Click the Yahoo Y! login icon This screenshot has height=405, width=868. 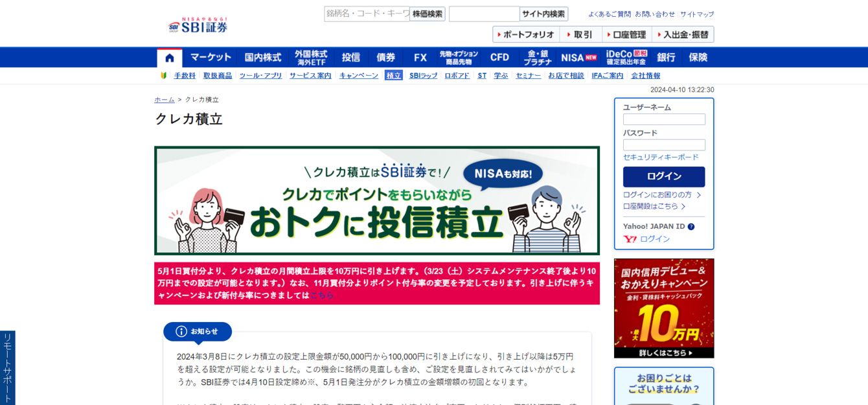point(630,239)
